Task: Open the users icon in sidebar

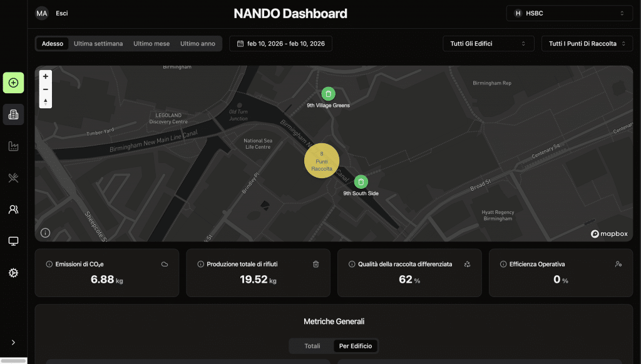Action: (13, 210)
